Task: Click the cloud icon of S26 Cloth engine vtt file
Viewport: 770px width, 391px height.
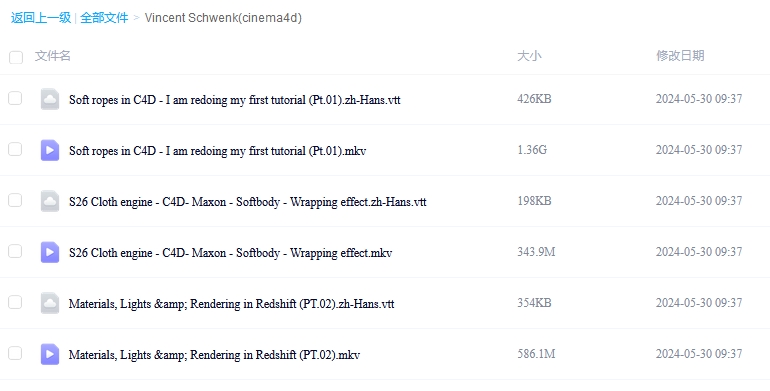Action: [50, 201]
